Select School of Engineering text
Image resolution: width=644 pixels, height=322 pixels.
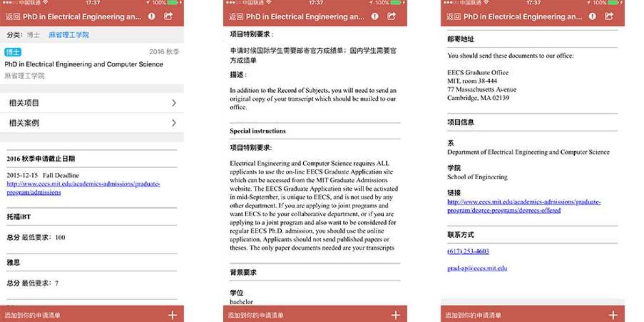point(477,177)
